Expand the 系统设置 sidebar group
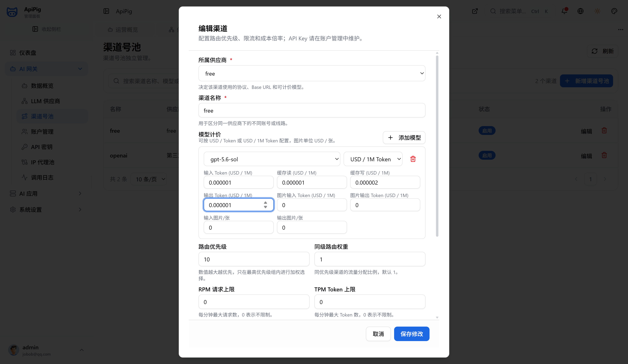 (x=46, y=210)
